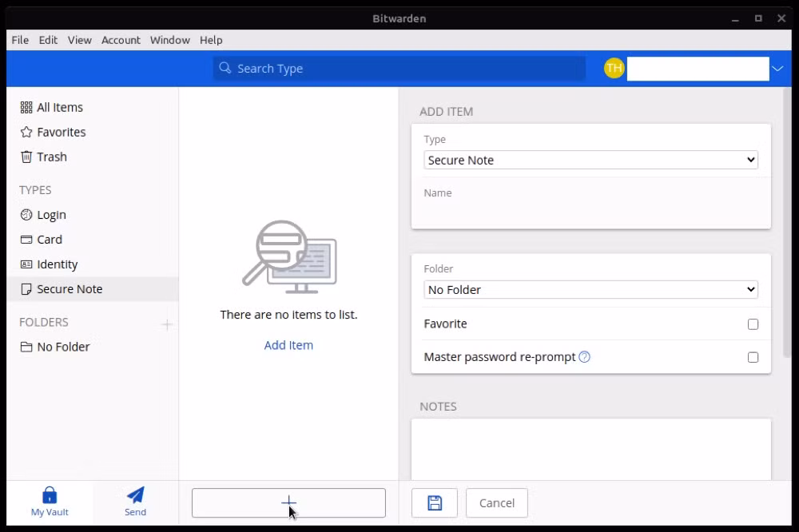Click the Search Type field

click(399, 68)
